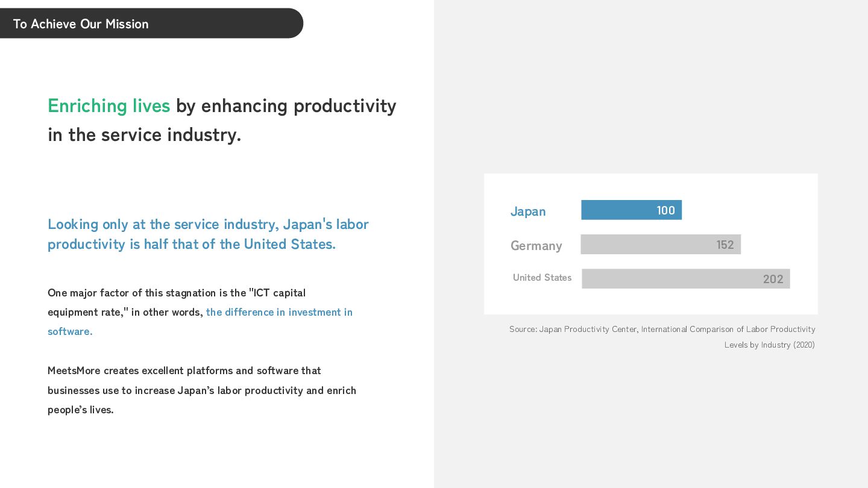Image resolution: width=868 pixels, height=488 pixels.
Task: Click the 'To Achieve Our Mission' header banner
Action: click(x=151, y=23)
